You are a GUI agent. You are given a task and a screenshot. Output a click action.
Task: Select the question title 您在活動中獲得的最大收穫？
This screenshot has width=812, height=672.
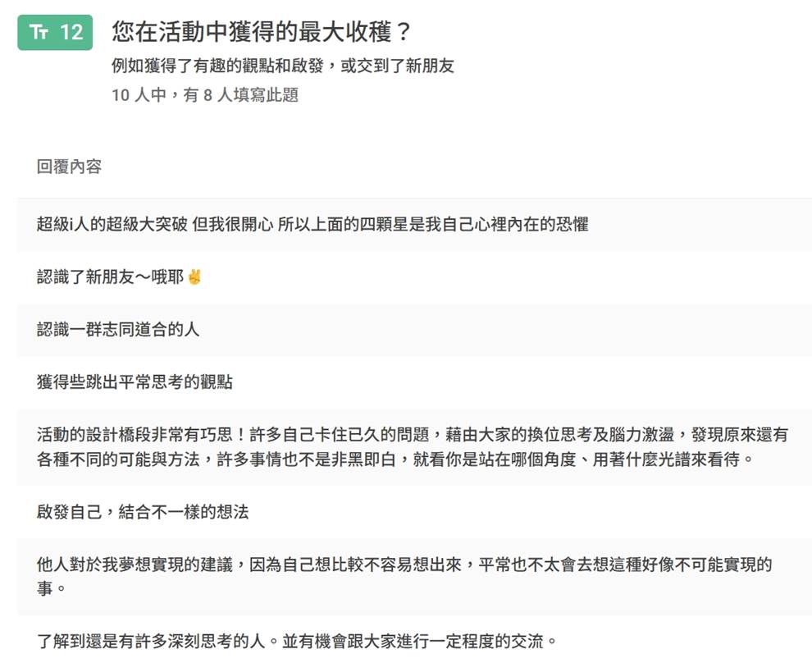pos(260,33)
